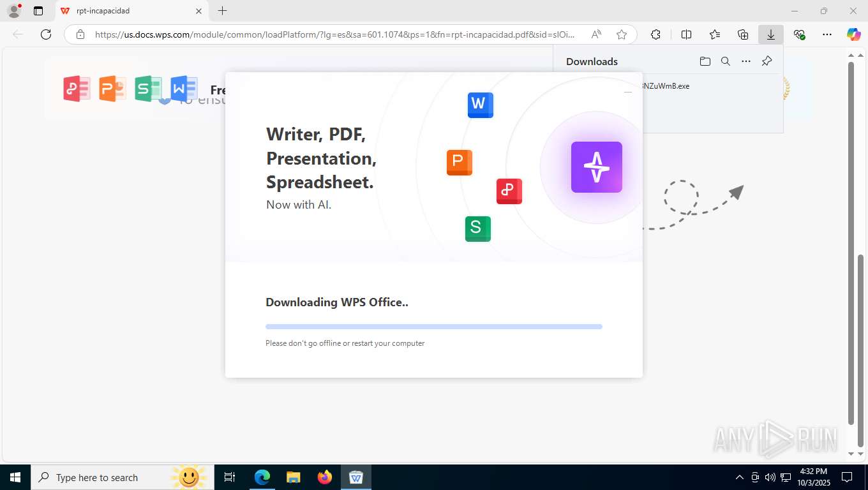Click the WPS installer taskbar icon
This screenshot has width=868, height=490.
tap(356, 477)
